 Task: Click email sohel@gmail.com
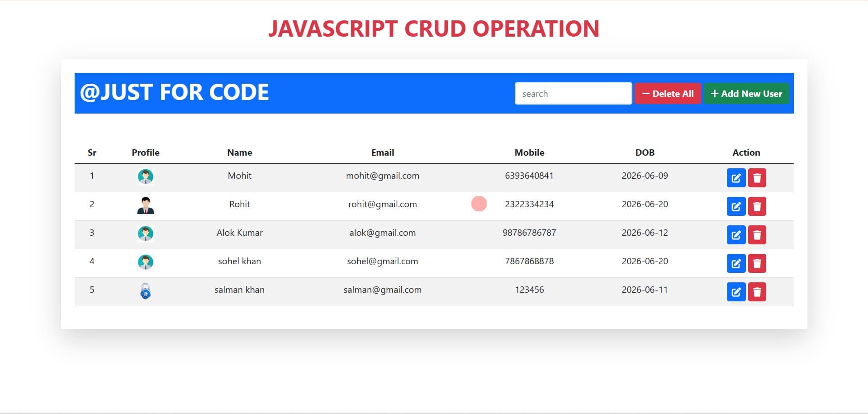(383, 261)
